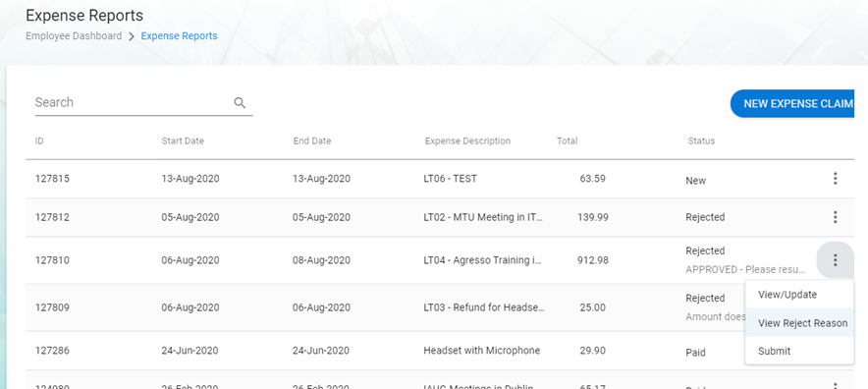The image size is (868, 389).
Task: Go to Employee Dashboard breadcrumb link
Action: point(74,36)
